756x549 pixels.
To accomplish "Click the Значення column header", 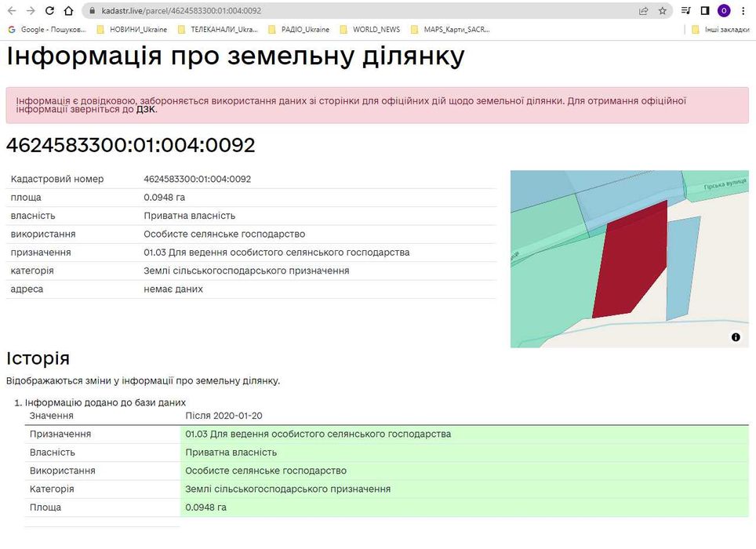I will [x=52, y=416].
